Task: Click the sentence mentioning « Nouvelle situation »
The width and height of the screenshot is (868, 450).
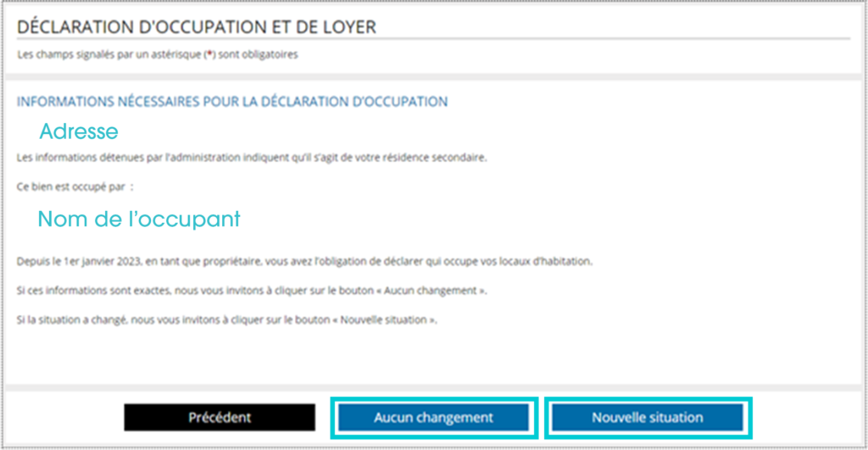Action: (x=227, y=320)
